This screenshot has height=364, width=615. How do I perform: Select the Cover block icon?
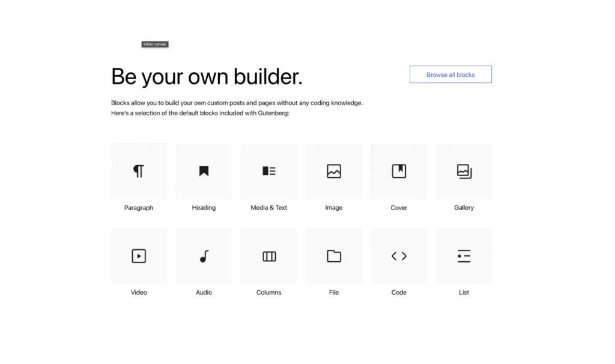point(399,171)
